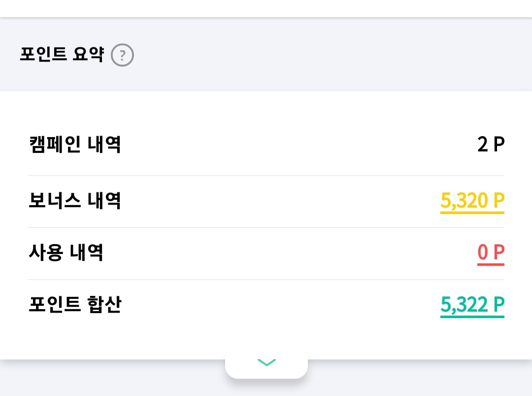Select the 캠페인 내역 label
This screenshot has height=396, width=532.
click(75, 145)
